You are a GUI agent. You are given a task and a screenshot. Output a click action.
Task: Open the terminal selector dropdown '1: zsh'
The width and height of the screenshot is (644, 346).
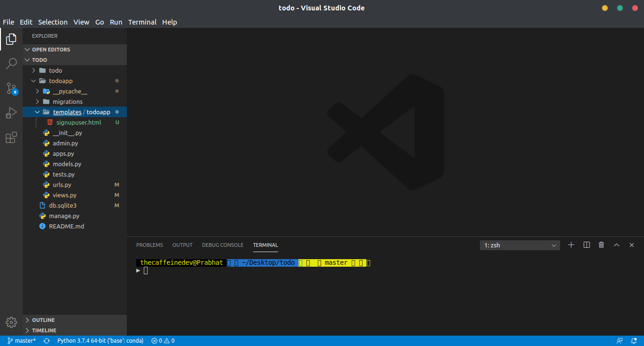(x=520, y=245)
